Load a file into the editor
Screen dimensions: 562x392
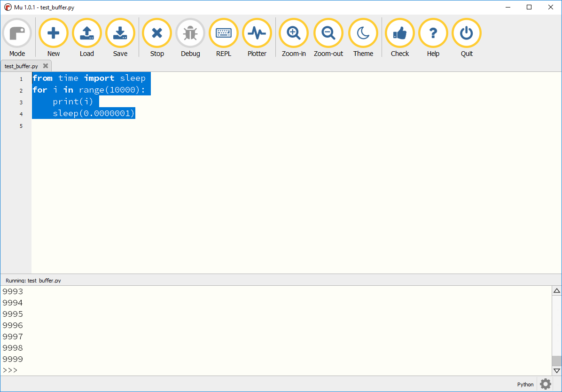[86, 33]
